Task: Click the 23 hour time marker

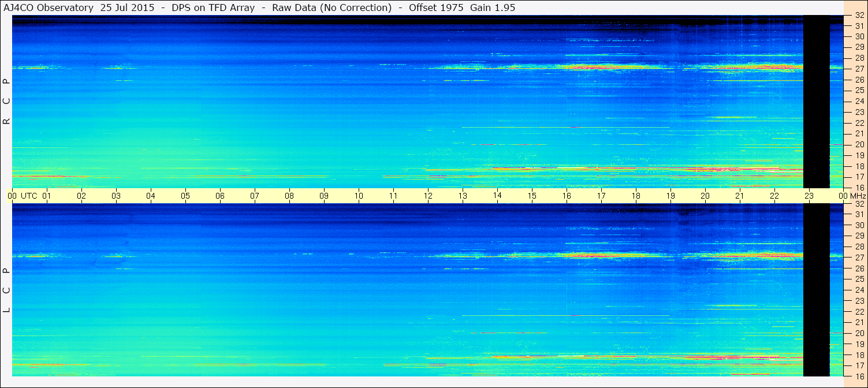Action: (x=809, y=196)
